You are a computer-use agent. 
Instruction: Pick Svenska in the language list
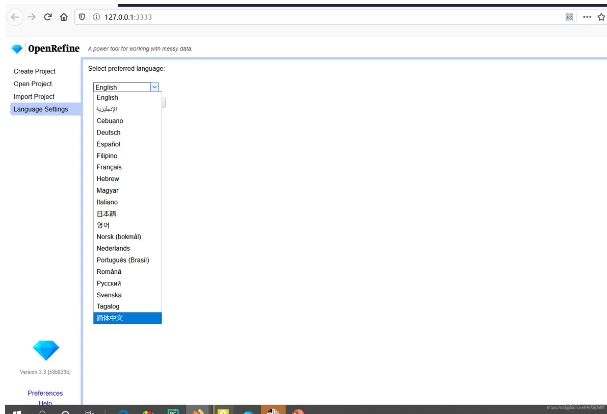pyautogui.click(x=127, y=295)
